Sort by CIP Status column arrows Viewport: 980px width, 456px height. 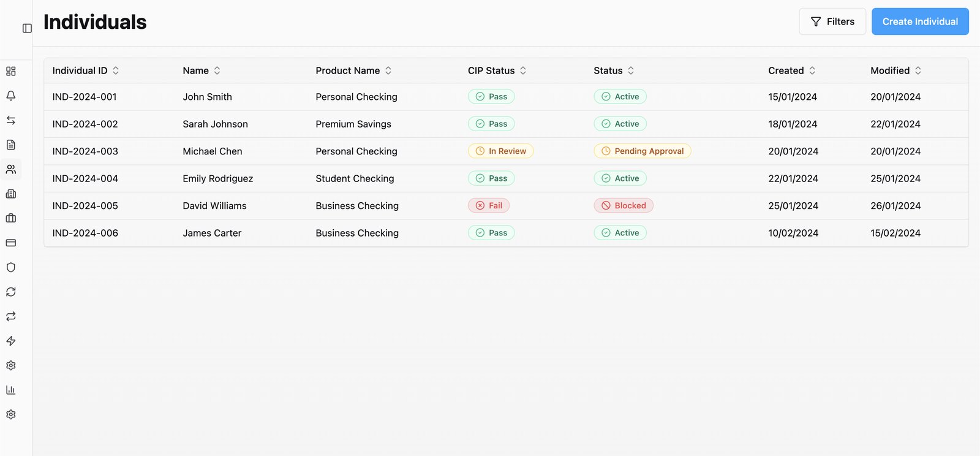pyautogui.click(x=523, y=70)
